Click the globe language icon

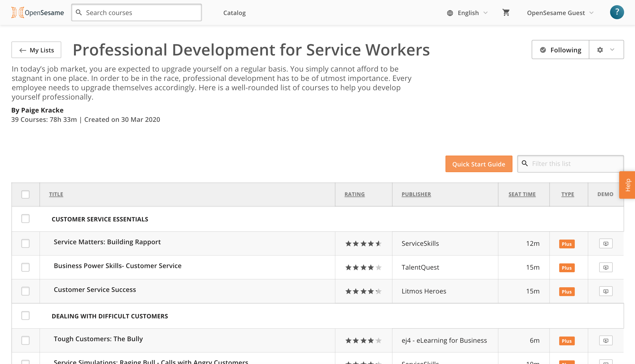450,13
